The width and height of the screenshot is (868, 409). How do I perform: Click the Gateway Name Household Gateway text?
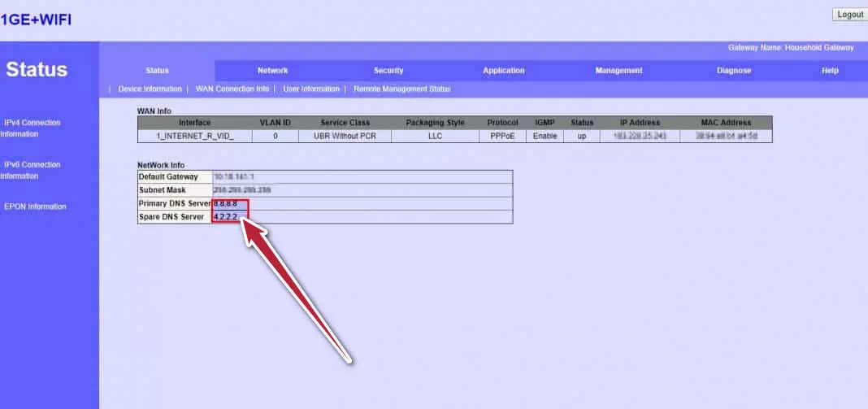pyautogui.click(x=791, y=48)
